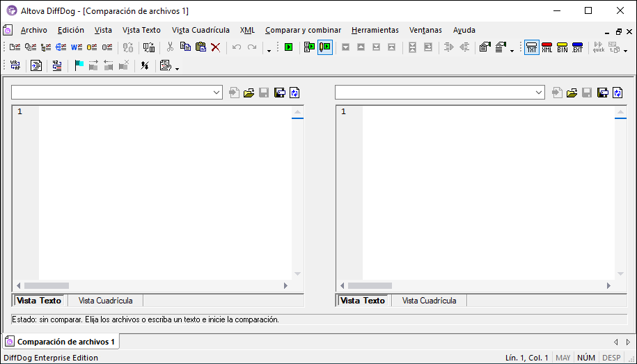Screen dimensions: 637x364
Task: Start a new file comparison
Action: point(15,47)
